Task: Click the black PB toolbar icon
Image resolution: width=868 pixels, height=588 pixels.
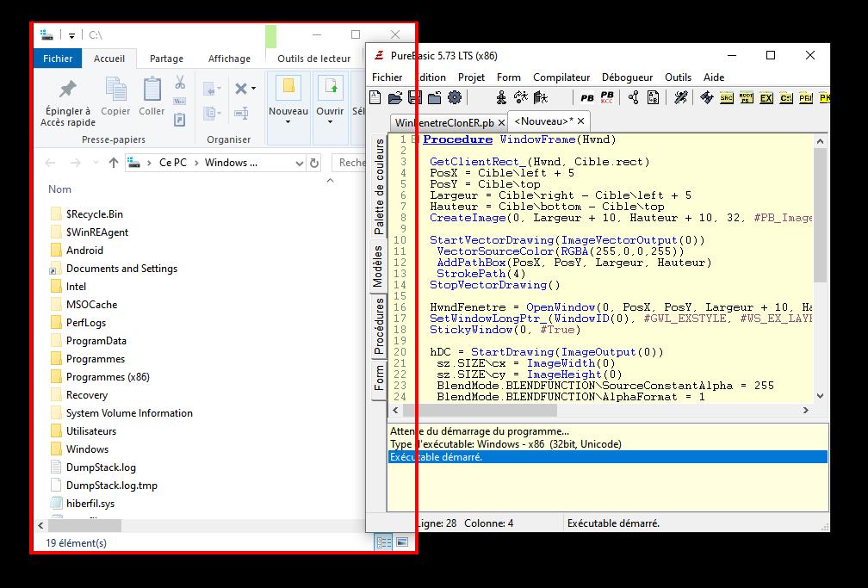Action: click(587, 98)
